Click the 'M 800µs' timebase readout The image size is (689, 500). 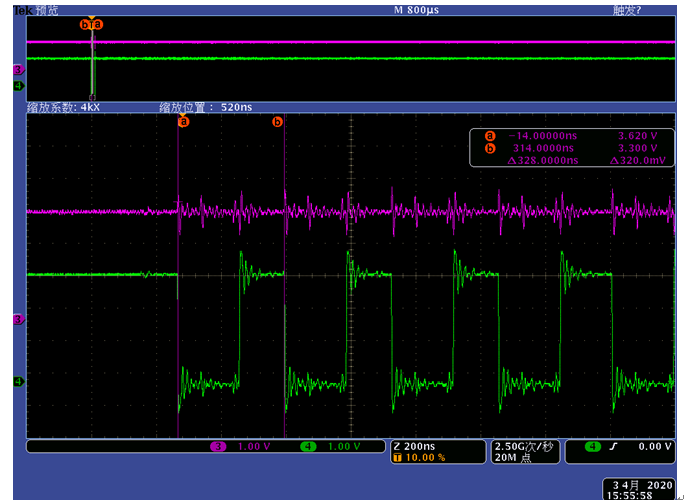(416, 10)
